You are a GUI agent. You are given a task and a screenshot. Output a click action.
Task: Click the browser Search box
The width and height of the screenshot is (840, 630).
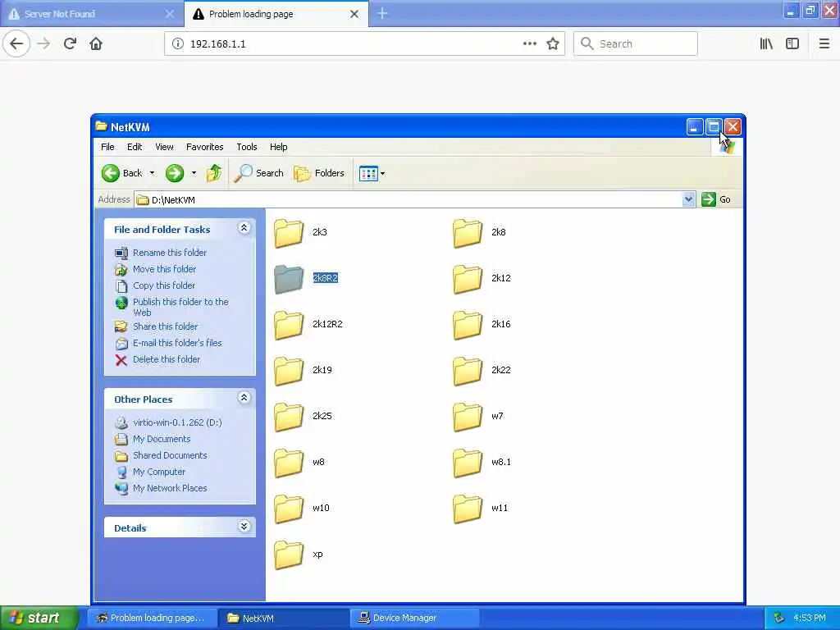(x=636, y=44)
